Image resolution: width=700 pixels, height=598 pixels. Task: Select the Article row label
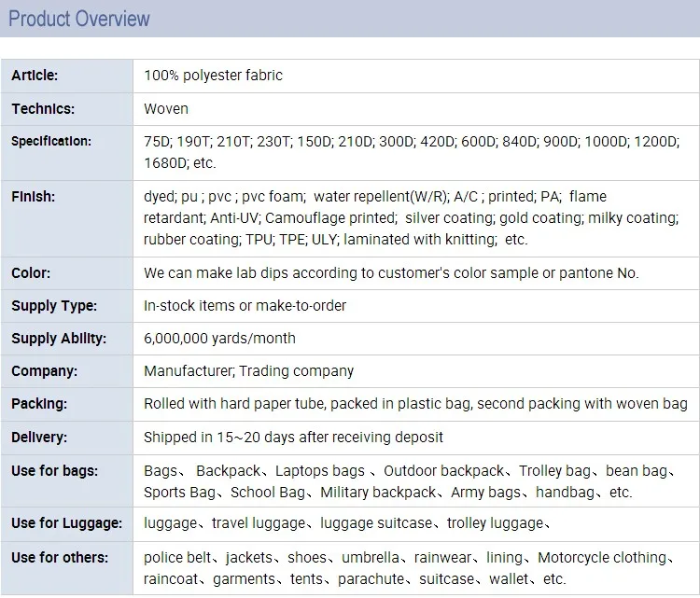pos(35,76)
